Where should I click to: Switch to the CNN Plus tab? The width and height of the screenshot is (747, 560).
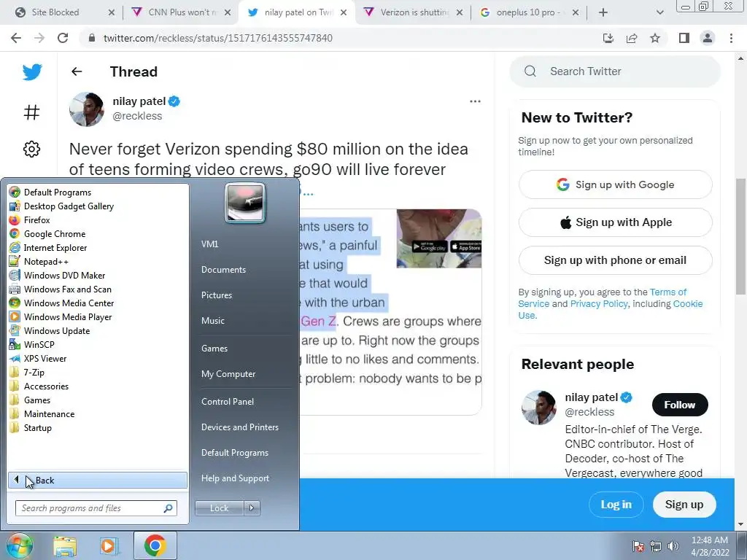[x=180, y=12]
